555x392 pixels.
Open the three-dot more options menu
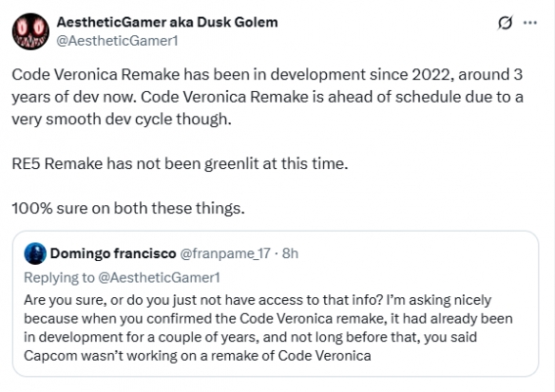530,23
